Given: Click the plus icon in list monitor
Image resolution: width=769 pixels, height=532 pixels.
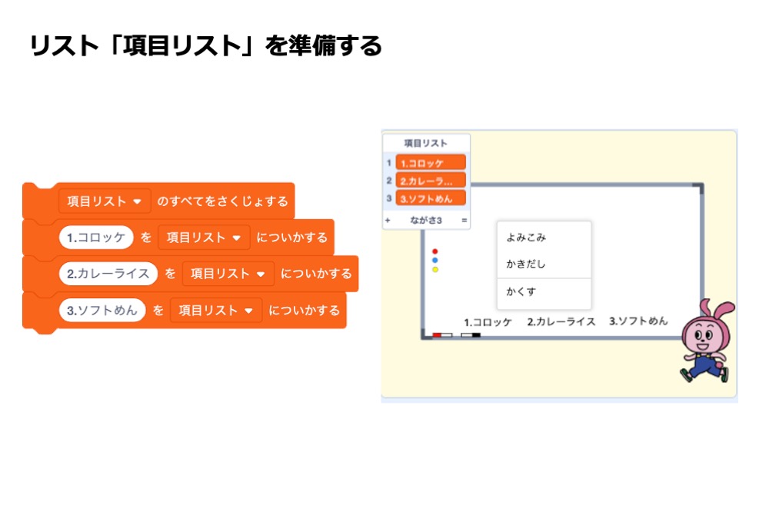Looking at the screenshot, I should coord(388,221).
